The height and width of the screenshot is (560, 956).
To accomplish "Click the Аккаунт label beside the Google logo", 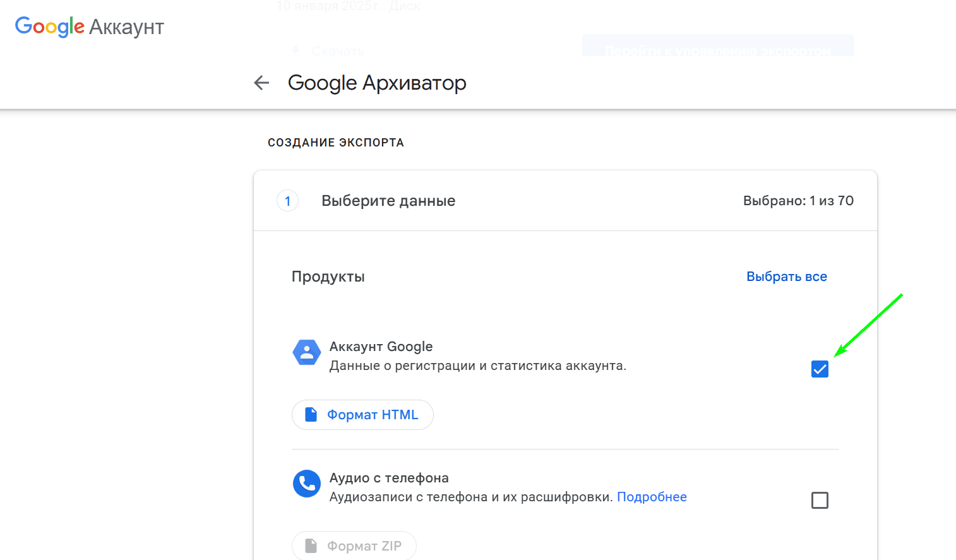I will click(126, 27).
